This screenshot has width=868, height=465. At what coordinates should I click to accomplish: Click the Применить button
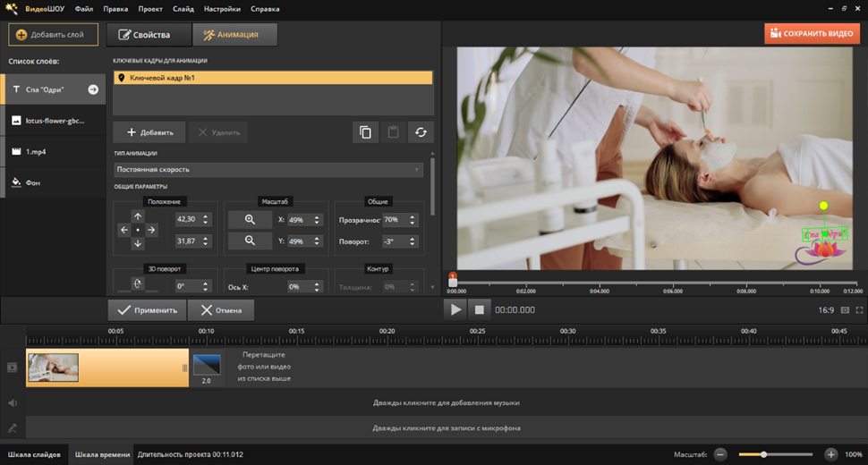click(x=148, y=310)
